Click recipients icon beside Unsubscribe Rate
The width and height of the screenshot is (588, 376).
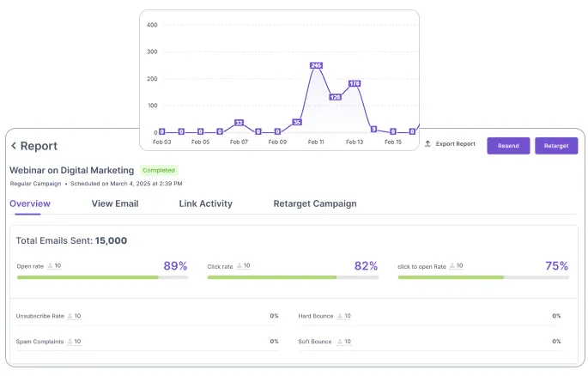(x=70, y=316)
